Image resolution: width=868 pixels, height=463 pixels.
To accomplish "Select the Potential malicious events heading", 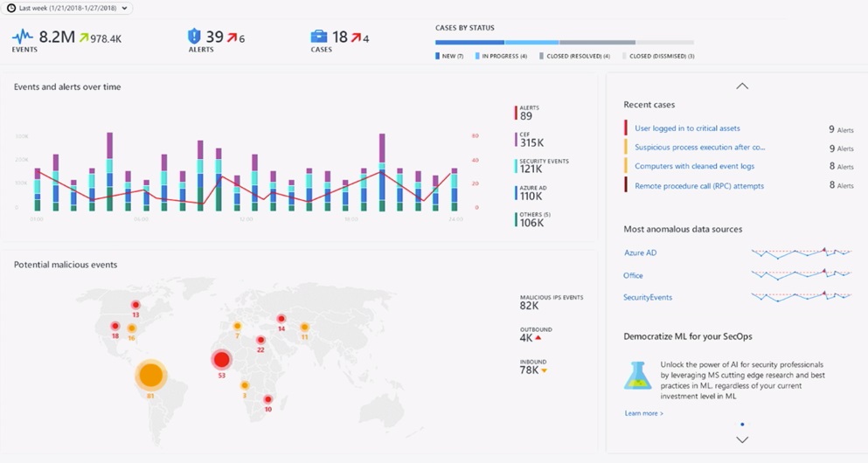I will pos(66,265).
